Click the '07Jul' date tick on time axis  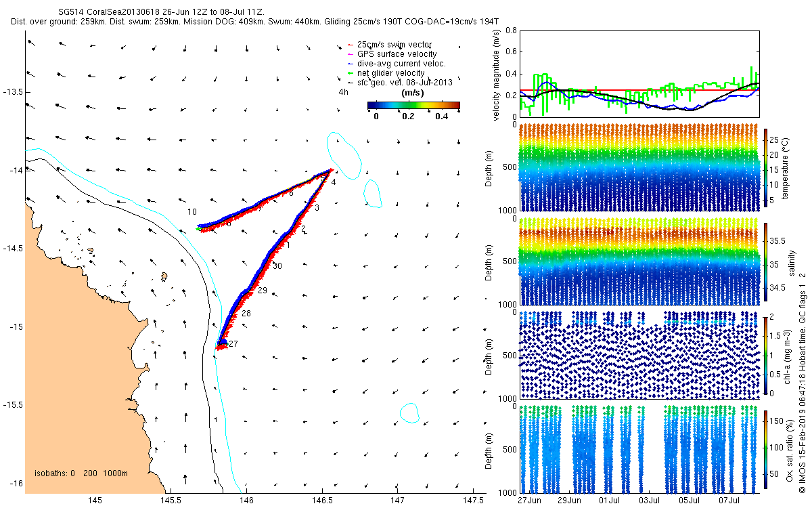tap(729, 501)
